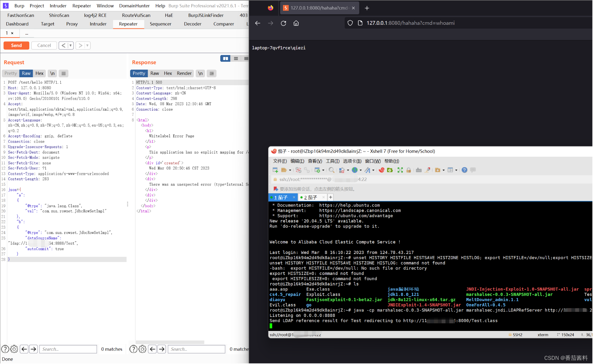
Task: Click the Xshell session properties gear icon
Action: coord(317,170)
